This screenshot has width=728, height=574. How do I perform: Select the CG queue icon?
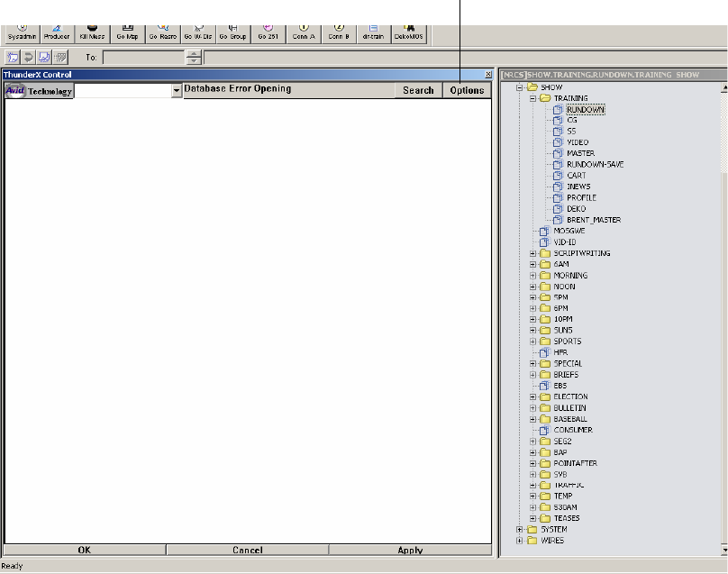pos(558,120)
